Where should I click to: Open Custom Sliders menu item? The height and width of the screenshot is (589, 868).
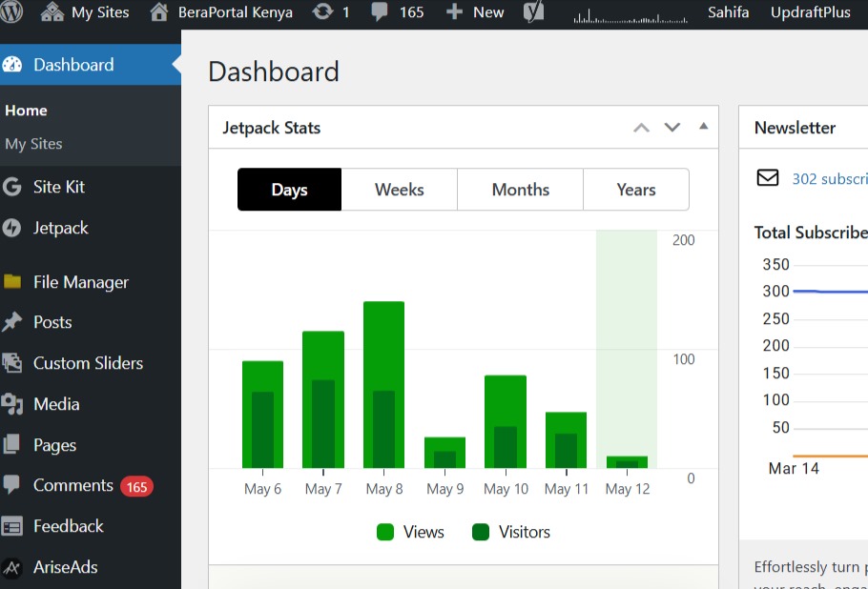pos(88,363)
